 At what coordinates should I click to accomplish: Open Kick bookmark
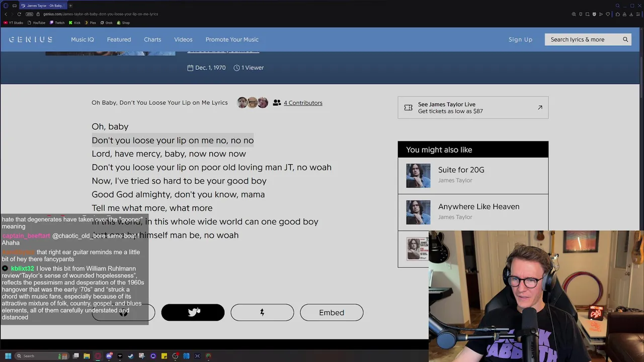[x=74, y=23]
